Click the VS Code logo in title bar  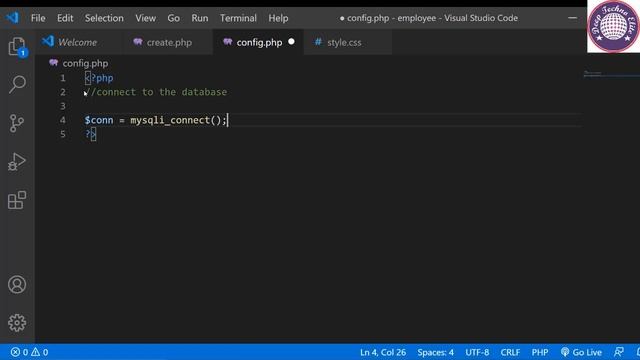point(12,18)
